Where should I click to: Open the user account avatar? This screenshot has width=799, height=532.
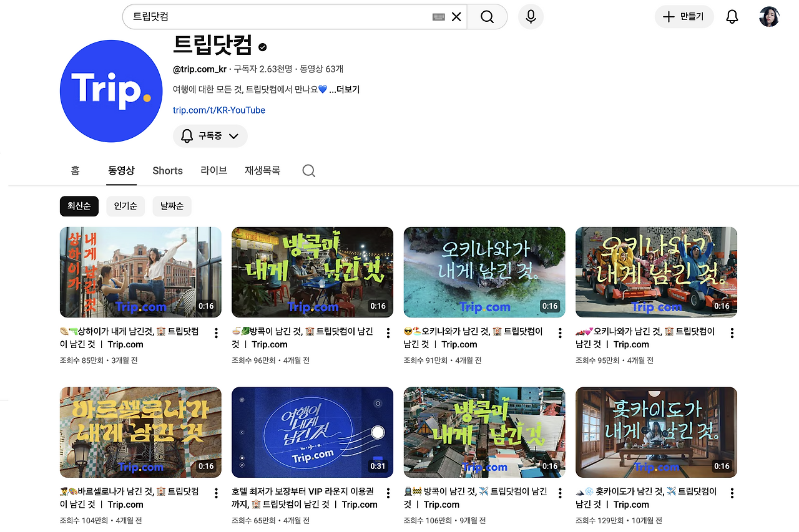pos(769,17)
